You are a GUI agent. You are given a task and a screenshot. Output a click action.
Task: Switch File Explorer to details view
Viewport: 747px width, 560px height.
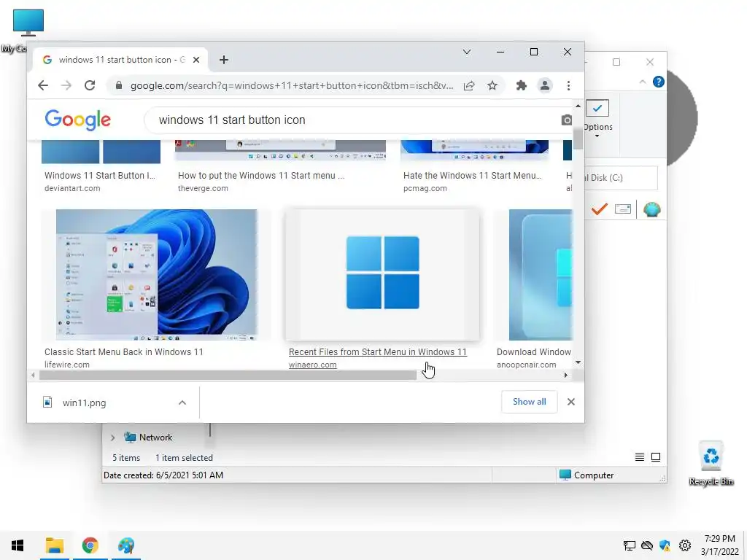pos(640,457)
